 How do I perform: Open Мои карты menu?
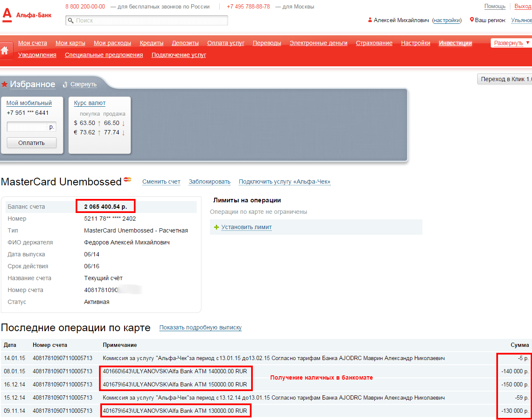click(71, 43)
